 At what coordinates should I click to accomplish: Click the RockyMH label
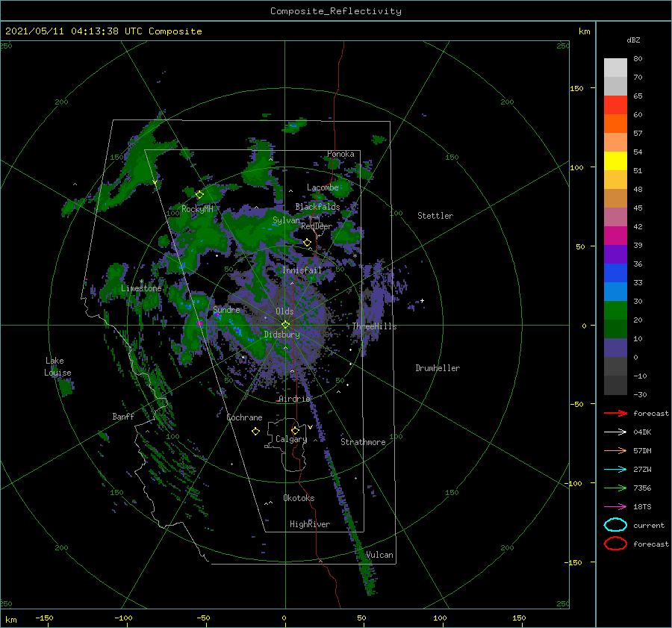tap(197, 209)
